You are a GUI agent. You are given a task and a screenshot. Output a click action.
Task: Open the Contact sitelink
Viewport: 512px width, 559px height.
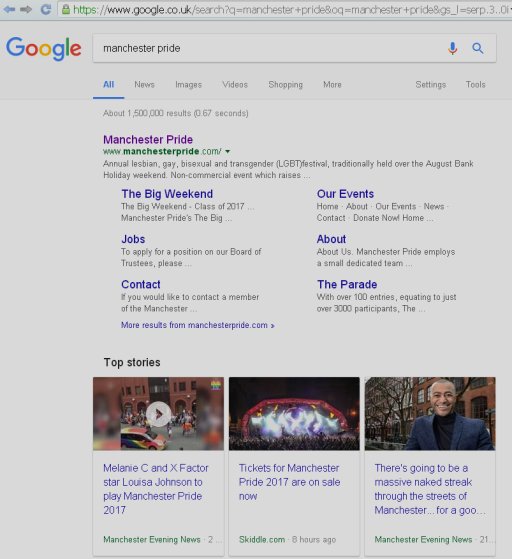140,284
